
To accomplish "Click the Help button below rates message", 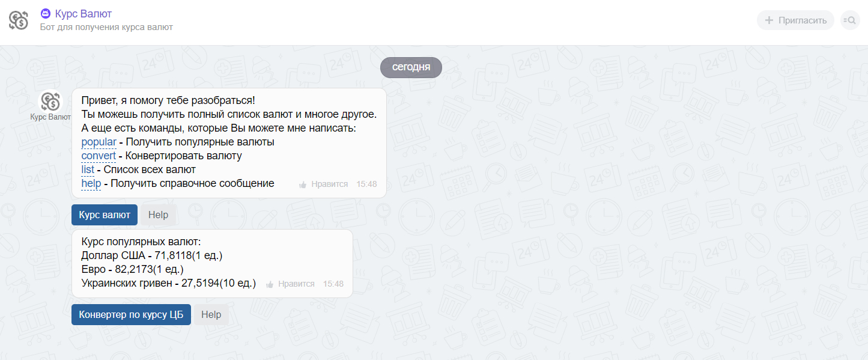I will click(211, 315).
